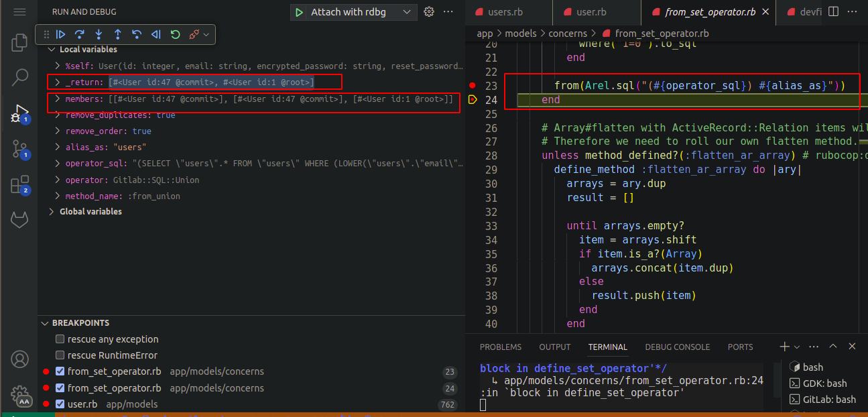Click 'models' in the breadcrumb path

(522, 34)
